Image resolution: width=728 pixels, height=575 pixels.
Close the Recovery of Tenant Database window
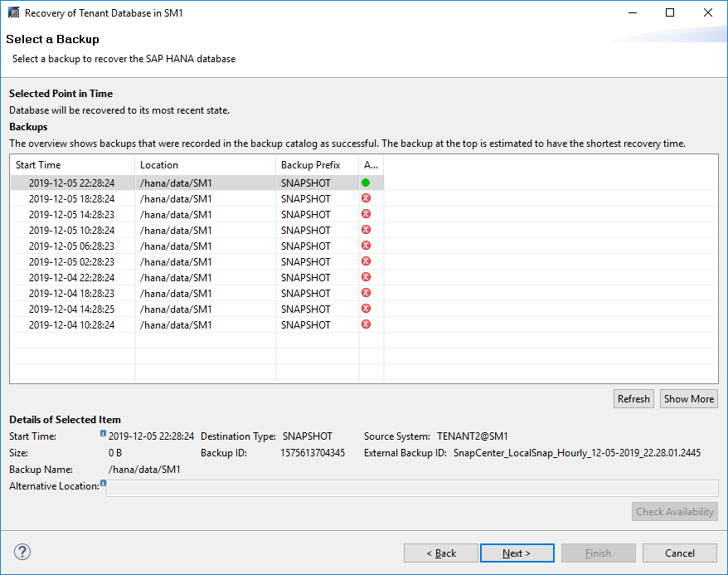[x=707, y=12]
